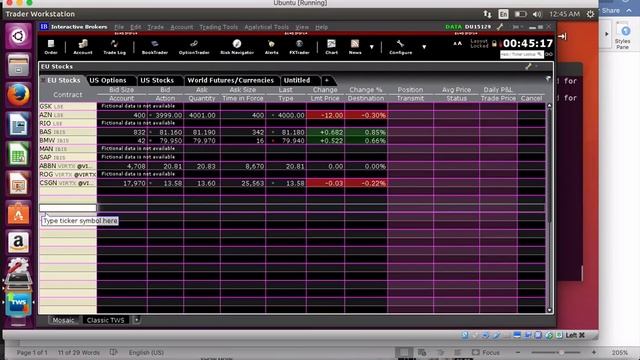Launch BookTrader from toolbar
Screen dimensions: 640x360
(155, 47)
